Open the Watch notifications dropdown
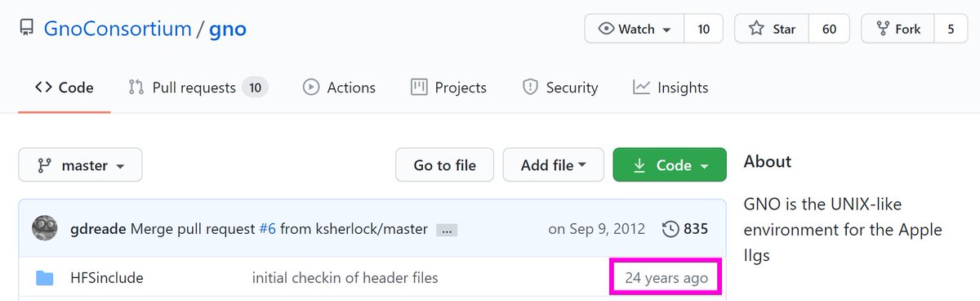The width and height of the screenshot is (980, 301). tap(635, 29)
